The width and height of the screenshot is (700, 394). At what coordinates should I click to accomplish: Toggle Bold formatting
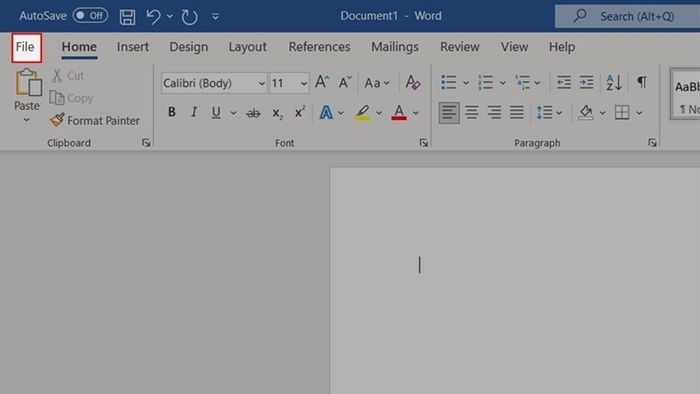tap(171, 112)
